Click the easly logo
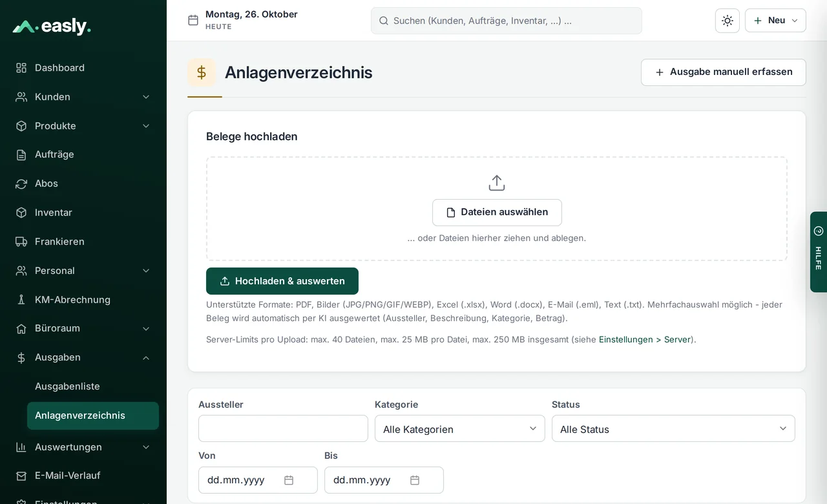 (52, 26)
